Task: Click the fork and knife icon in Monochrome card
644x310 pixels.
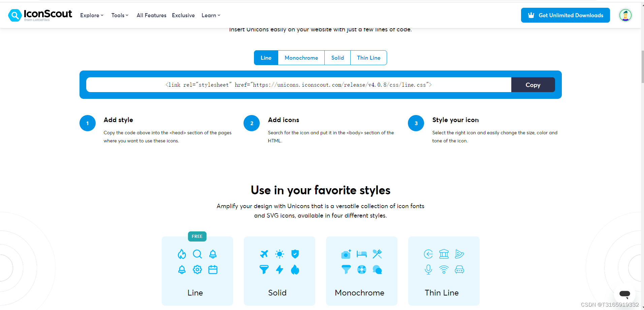Action: tap(377, 254)
